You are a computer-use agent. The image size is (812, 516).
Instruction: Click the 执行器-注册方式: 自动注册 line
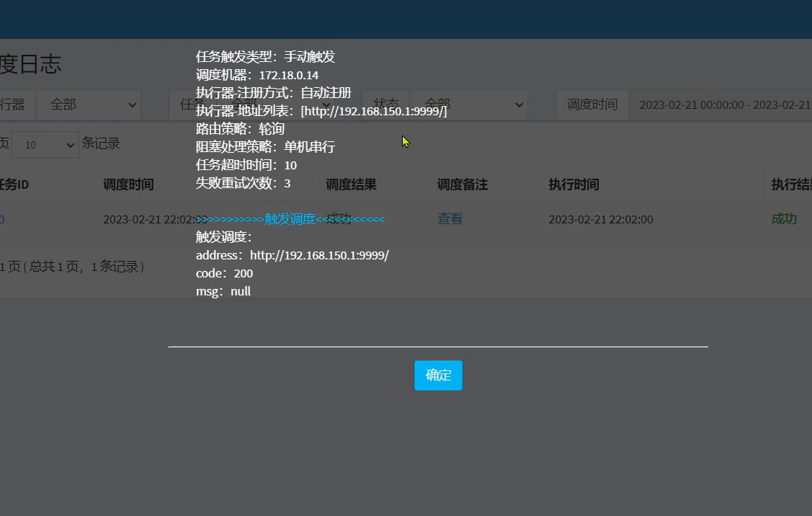tap(274, 93)
